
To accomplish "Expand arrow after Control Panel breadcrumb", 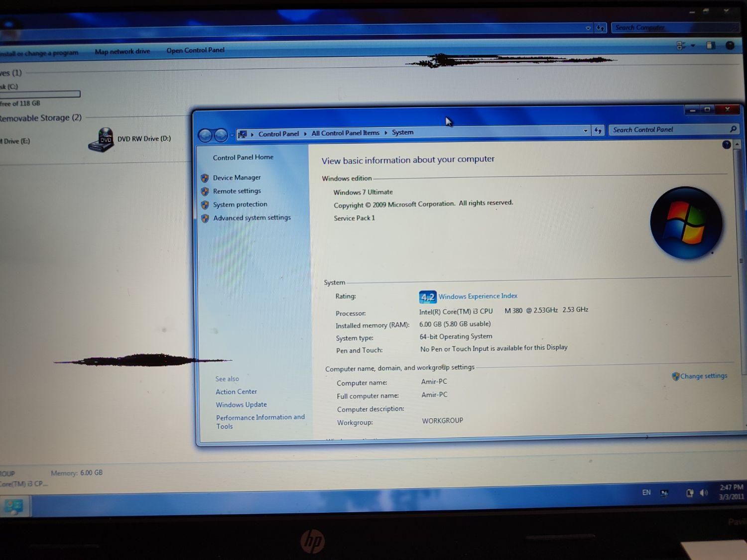I will [305, 133].
